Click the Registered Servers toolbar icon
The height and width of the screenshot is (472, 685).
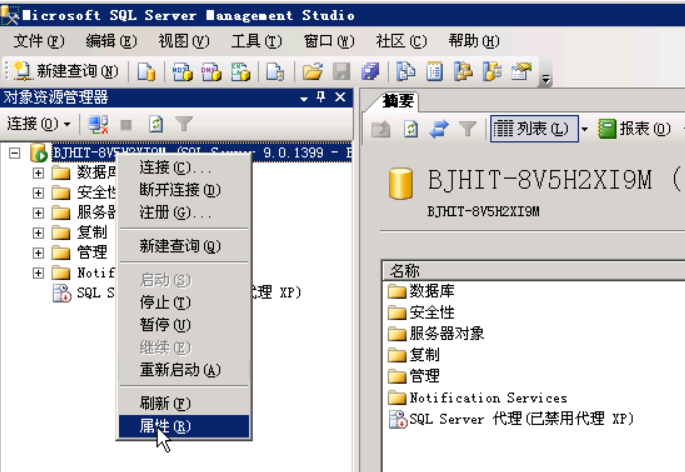coord(406,71)
